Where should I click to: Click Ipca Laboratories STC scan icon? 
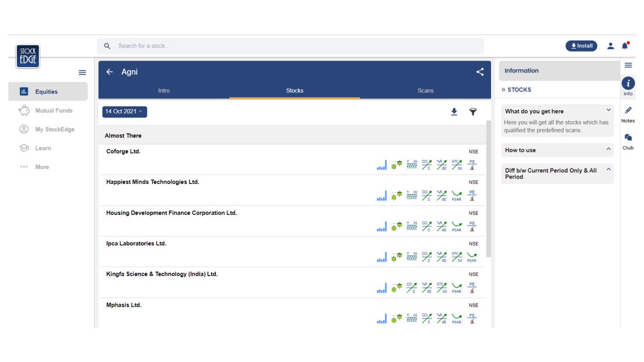tap(457, 257)
